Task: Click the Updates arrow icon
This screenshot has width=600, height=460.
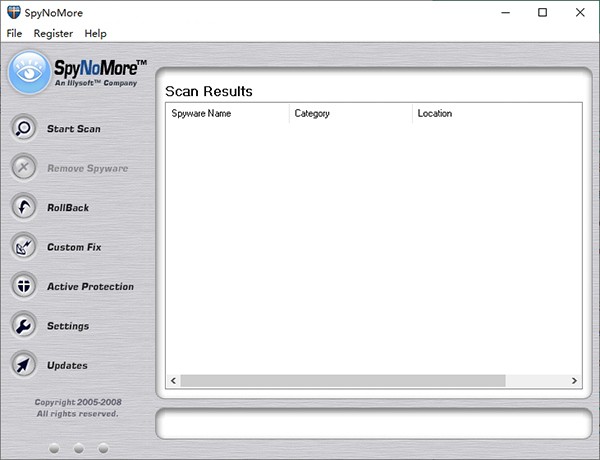Action: (24, 365)
